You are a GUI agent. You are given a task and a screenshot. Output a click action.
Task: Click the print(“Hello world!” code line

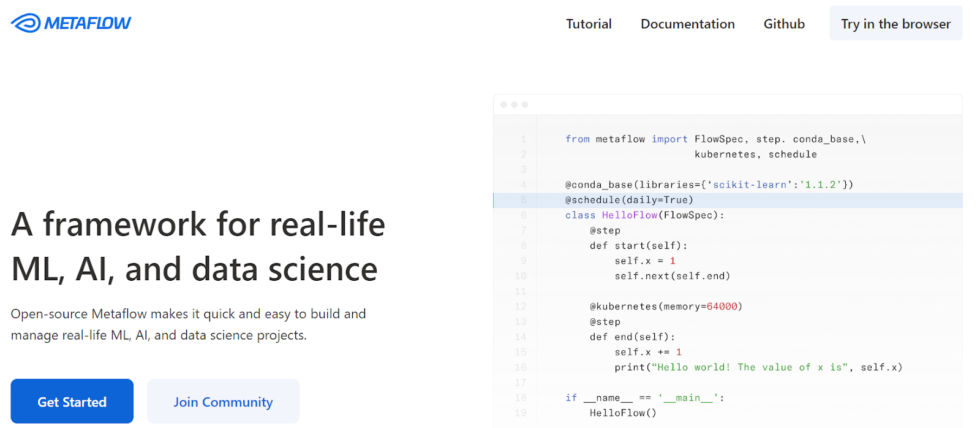tap(759, 367)
